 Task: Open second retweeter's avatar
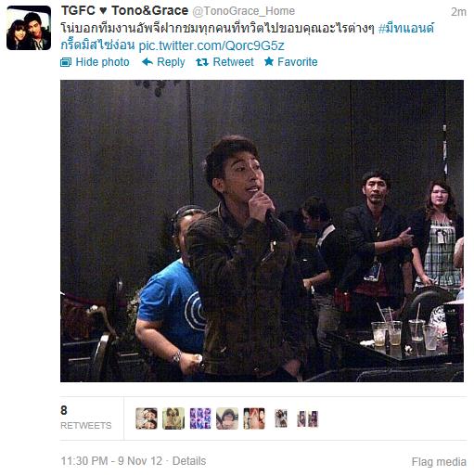coord(173,418)
